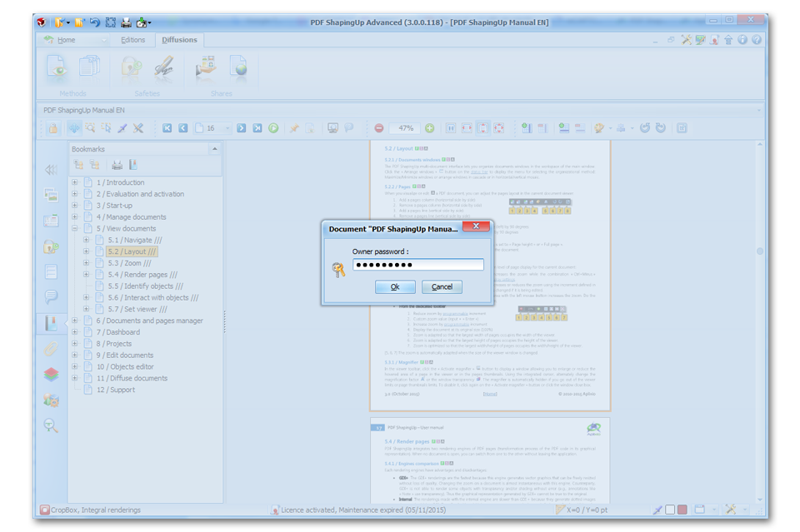Open the '12 / Support' bookmark
800x532 pixels.
(x=116, y=390)
